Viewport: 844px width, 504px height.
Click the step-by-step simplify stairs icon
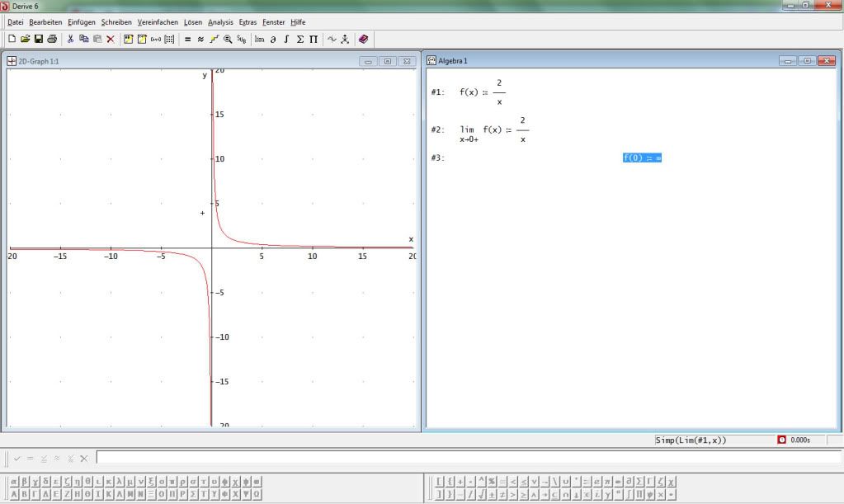point(215,39)
